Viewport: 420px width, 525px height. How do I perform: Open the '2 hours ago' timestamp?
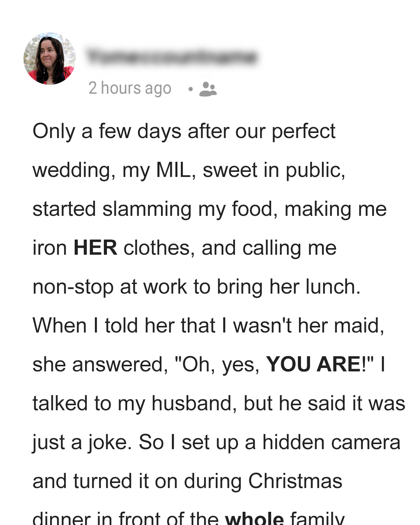[129, 88]
